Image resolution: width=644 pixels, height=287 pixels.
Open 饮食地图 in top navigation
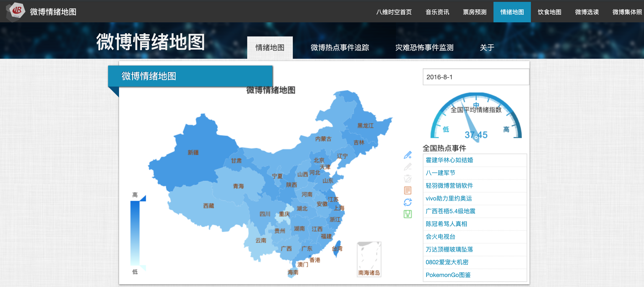[x=549, y=12]
